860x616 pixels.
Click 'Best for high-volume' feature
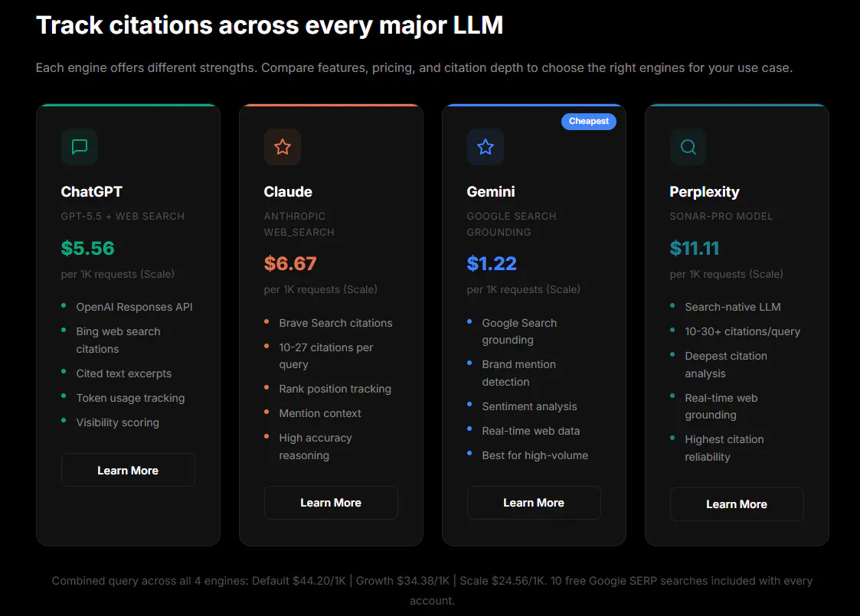[x=535, y=455]
